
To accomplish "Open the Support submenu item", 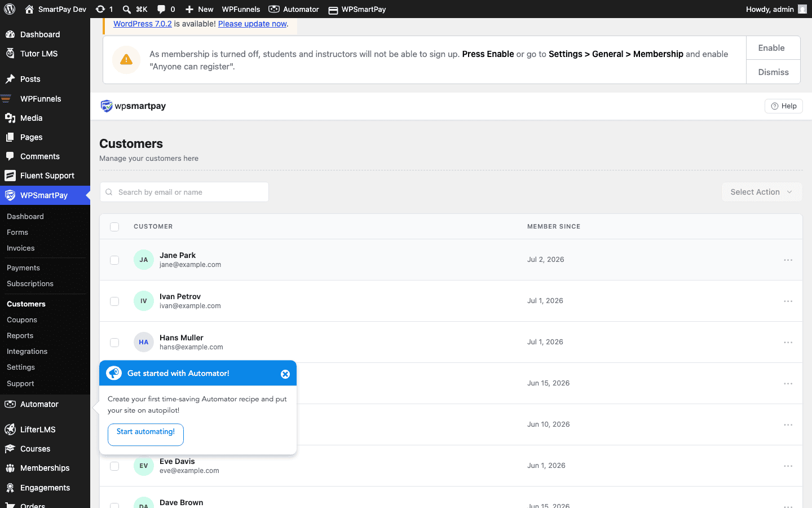I will [20, 383].
